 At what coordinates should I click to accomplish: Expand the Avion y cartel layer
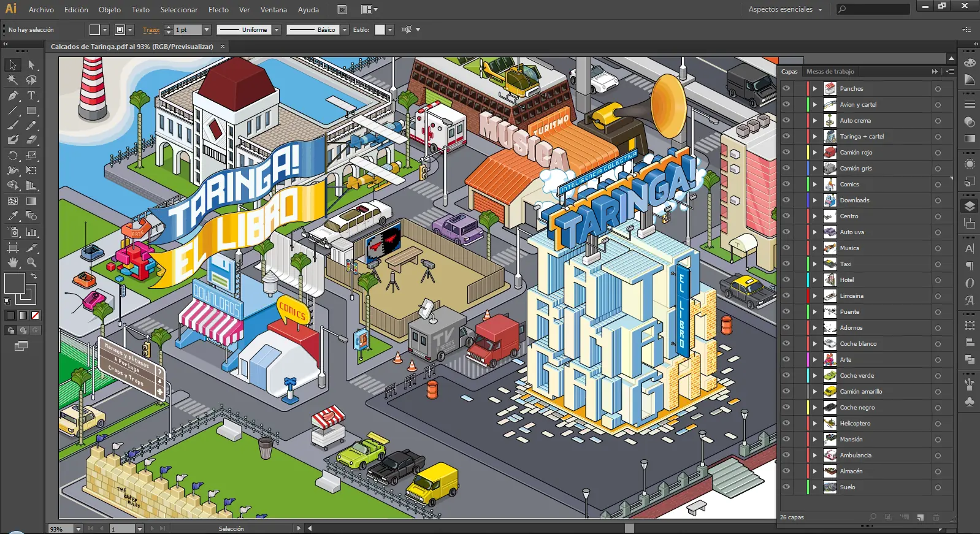(x=815, y=105)
